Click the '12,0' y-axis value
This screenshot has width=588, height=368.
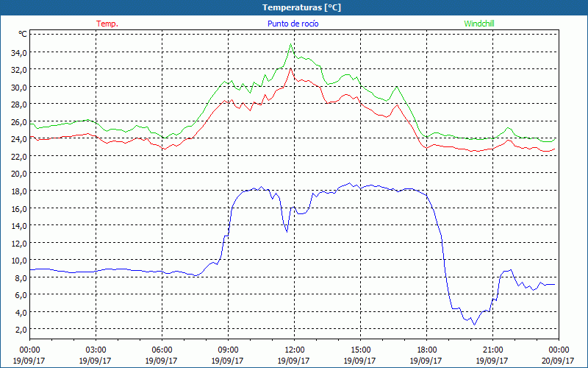19,244
